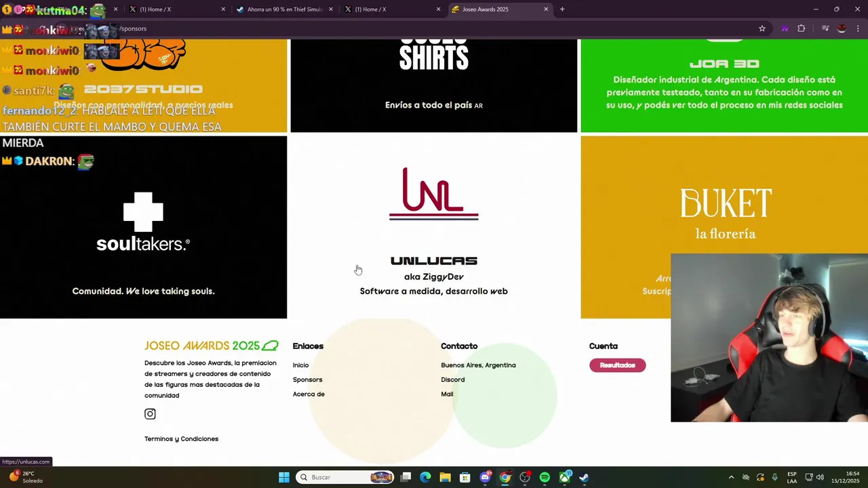
Task: Open Spotify from the taskbar
Action: (545, 477)
